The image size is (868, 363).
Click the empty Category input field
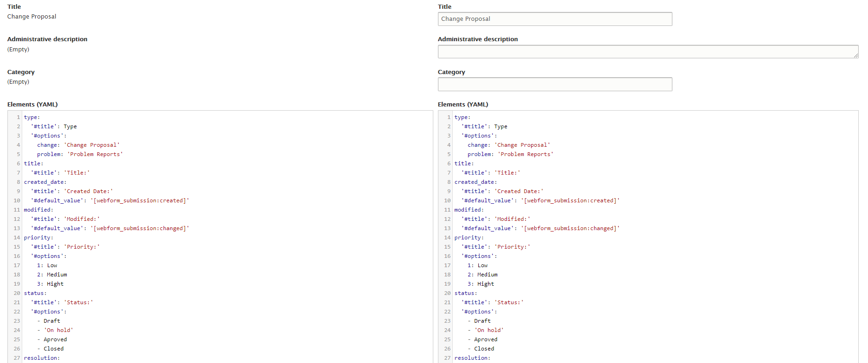[555, 84]
